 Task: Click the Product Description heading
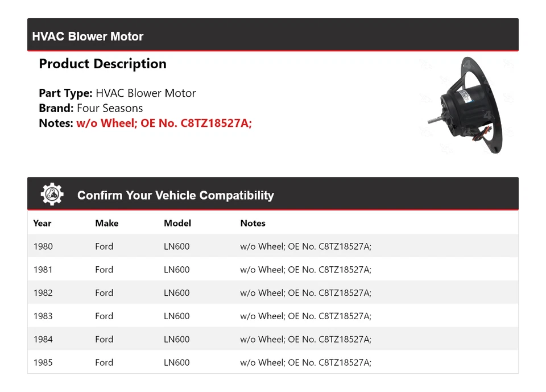(x=102, y=64)
